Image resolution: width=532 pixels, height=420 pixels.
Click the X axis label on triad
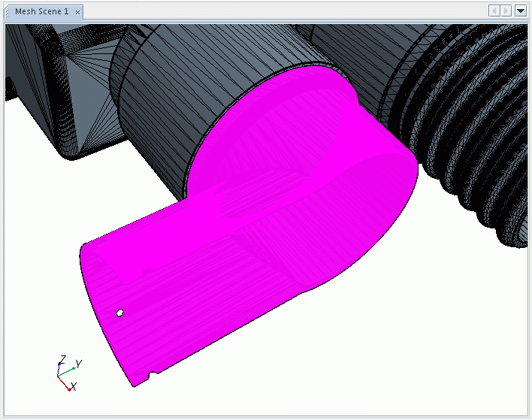click(74, 386)
